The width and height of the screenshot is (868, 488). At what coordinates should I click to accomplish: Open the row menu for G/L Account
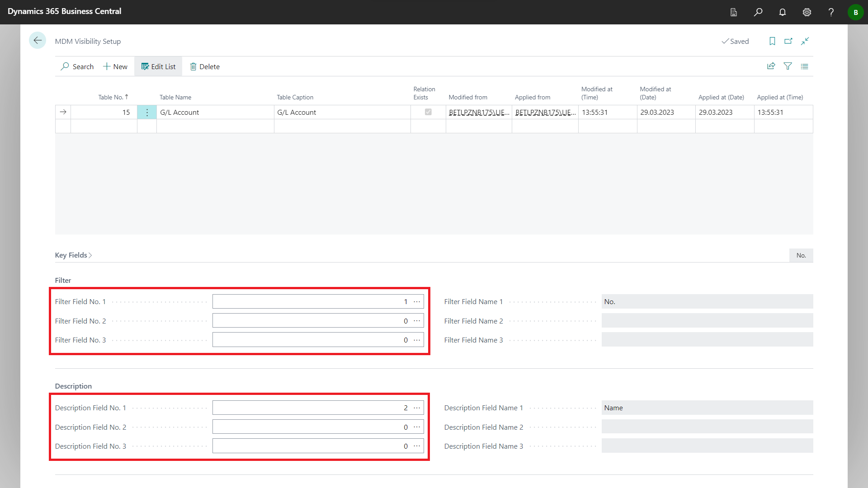(147, 112)
